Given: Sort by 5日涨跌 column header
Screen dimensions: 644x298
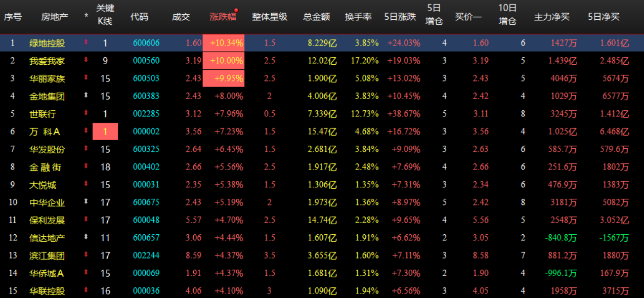Looking at the screenshot, I should coord(400,17).
